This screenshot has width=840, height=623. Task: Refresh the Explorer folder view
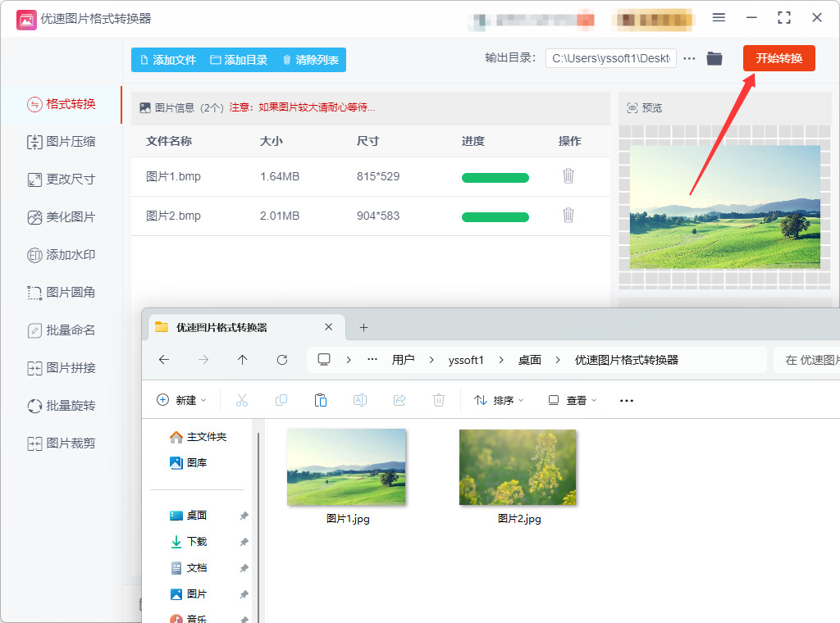pos(282,360)
